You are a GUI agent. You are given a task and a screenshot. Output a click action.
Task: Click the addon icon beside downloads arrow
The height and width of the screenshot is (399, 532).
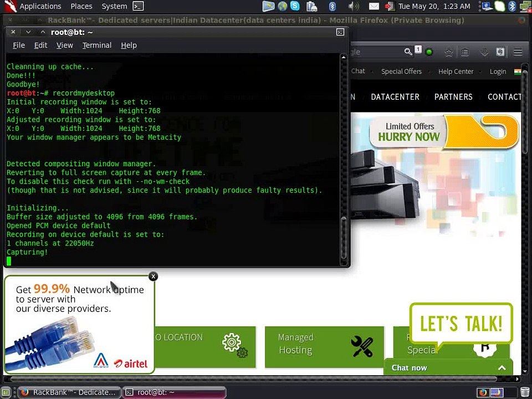point(500,52)
